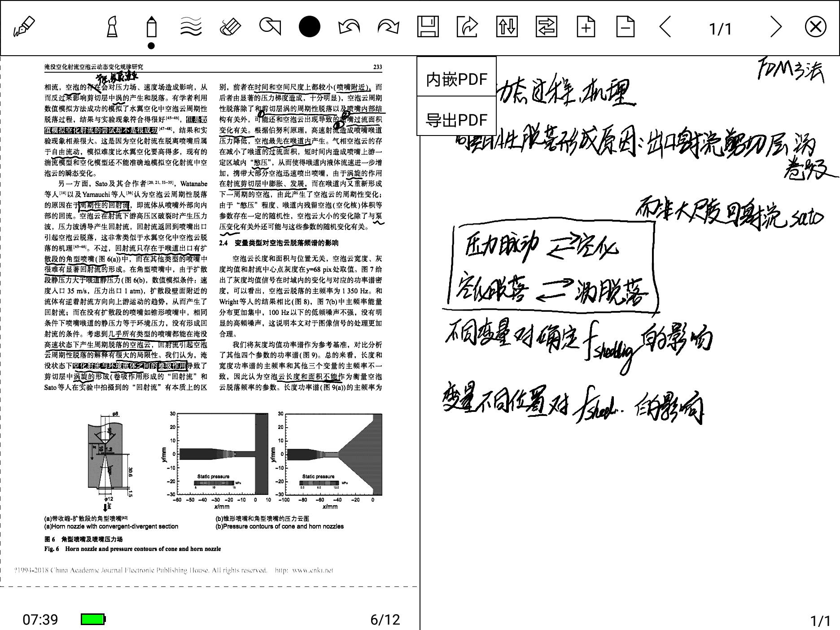Click the import/export arrows icon
Screen dimensions: 840x630
pyautogui.click(x=507, y=28)
